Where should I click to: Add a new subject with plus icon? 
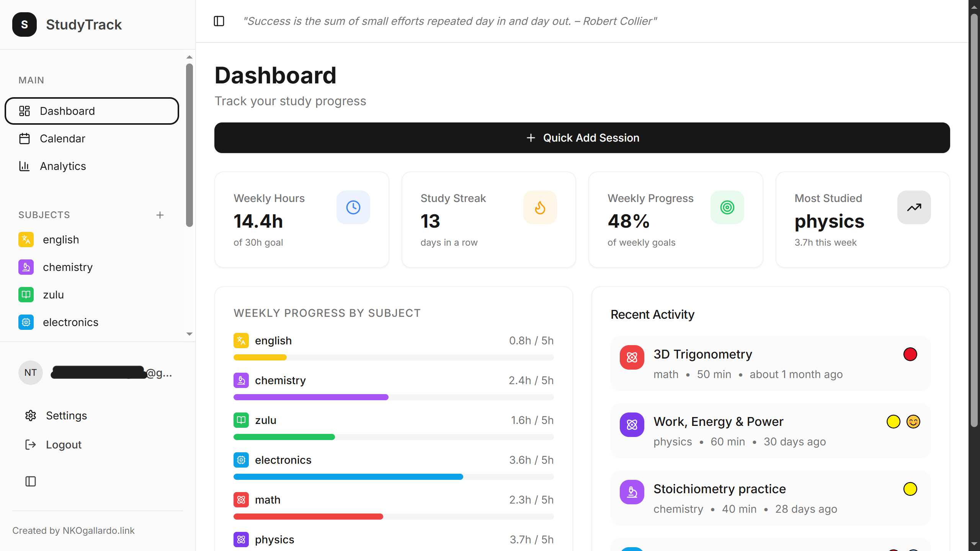(160, 215)
